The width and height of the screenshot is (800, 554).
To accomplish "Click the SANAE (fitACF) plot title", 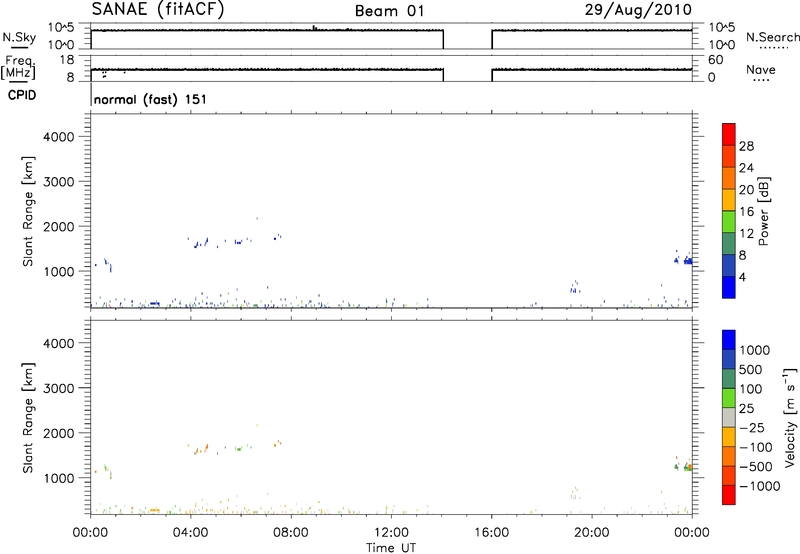I will (158, 9).
